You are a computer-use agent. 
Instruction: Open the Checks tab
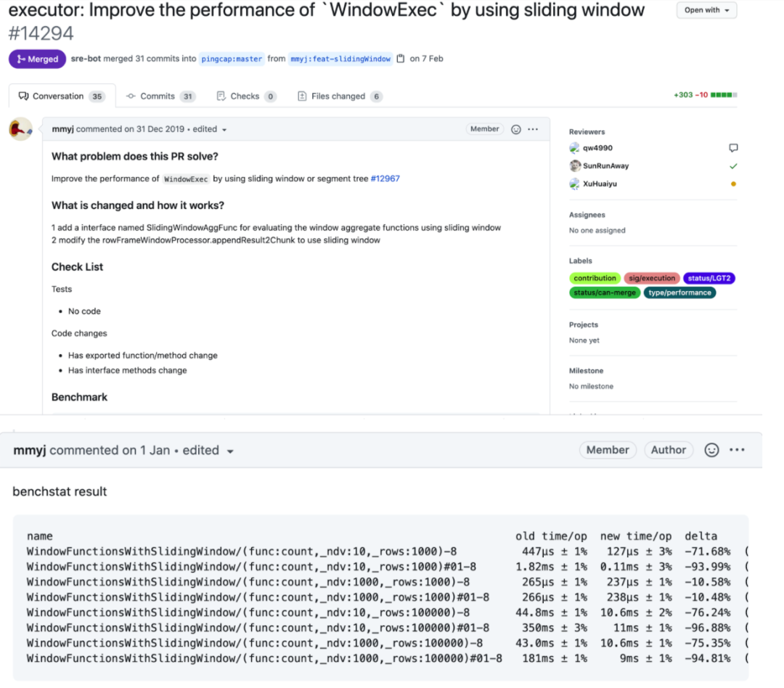coord(246,96)
